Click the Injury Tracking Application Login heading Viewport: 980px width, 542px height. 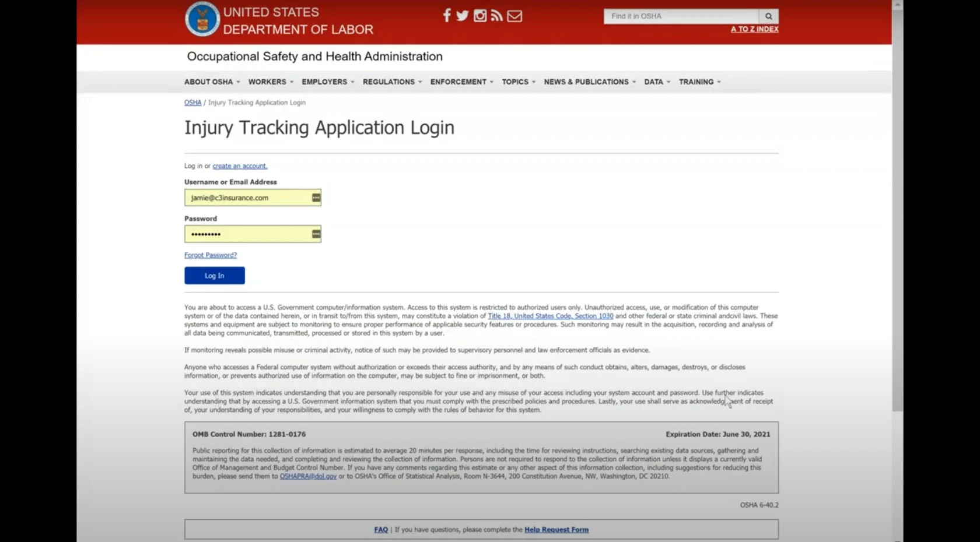point(319,128)
